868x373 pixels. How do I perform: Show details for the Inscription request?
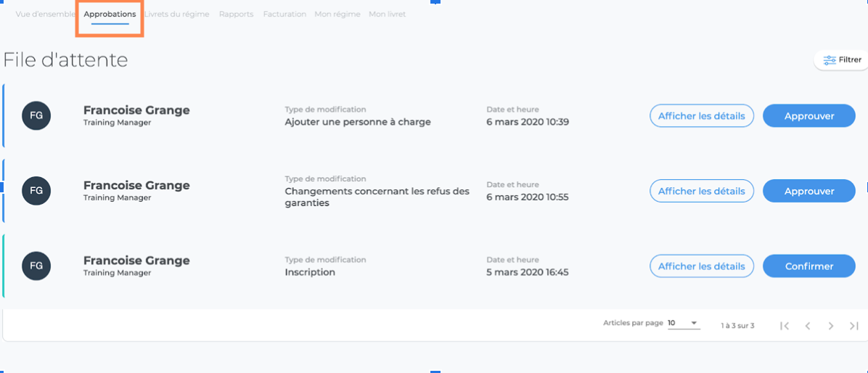point(701,266)
